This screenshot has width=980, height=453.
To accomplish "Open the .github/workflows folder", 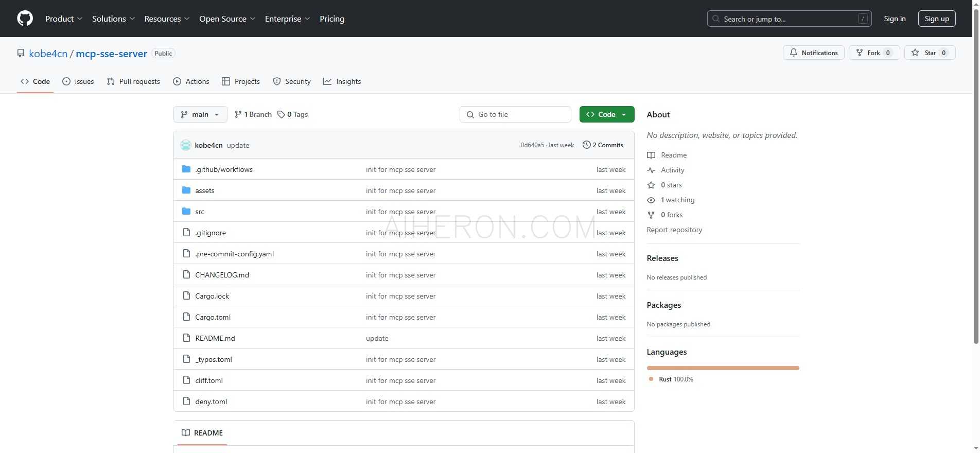I will (x=223, y=169).
